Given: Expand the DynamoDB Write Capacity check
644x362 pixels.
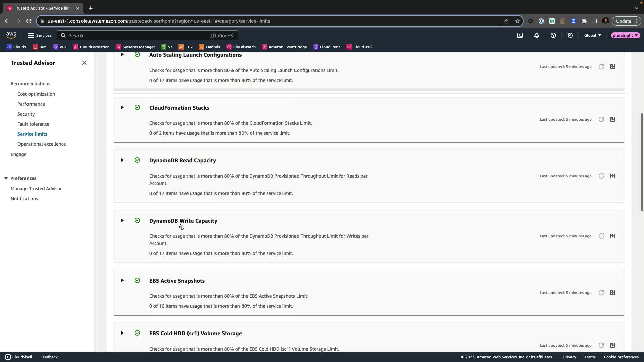Looking at the screenshot, I should click(x=122, y=220).
